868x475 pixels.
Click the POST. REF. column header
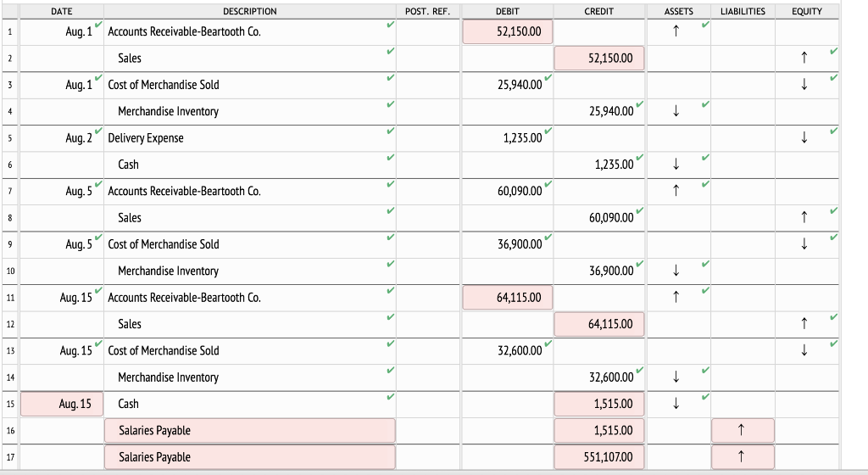[427, 11]
